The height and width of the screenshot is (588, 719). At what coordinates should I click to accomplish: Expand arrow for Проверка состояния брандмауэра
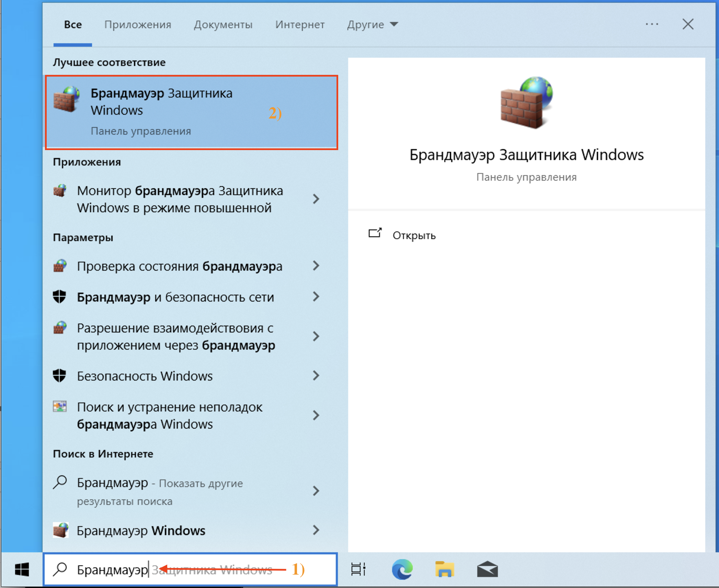click(x=316, y=265)
